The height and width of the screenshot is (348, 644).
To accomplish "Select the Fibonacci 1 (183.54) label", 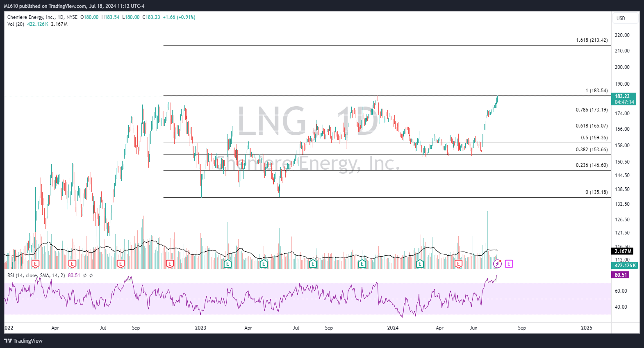I will (596, 91).
